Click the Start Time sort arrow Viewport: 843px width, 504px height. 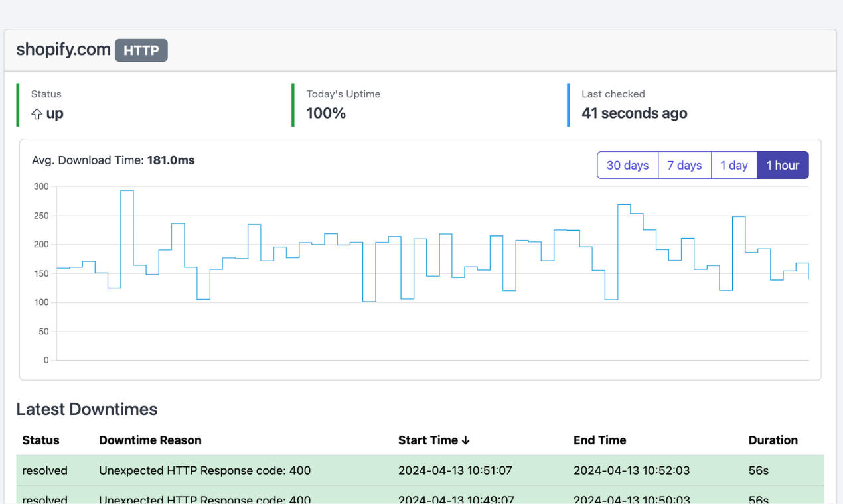(x=465, y=440)
